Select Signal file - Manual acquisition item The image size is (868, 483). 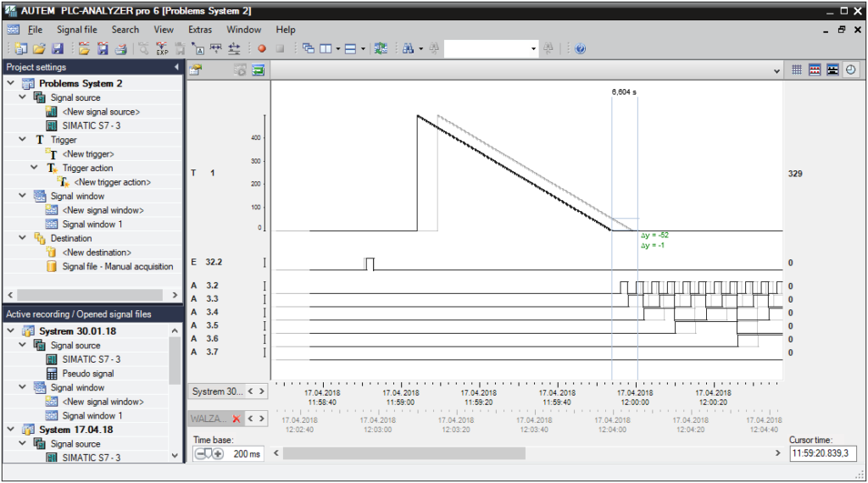(x=117, y=266)
